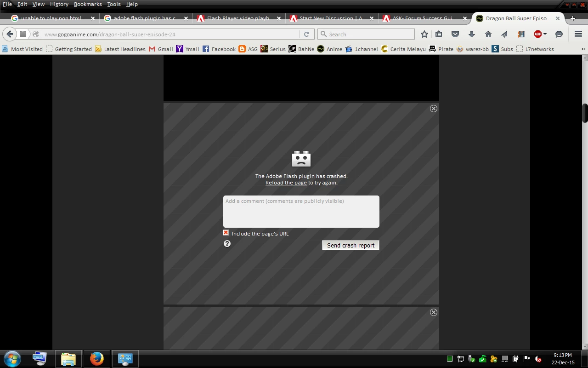Click the muted volume tray icon
The width and height of the screenshot is (588, 368).
tap(537, 359)
